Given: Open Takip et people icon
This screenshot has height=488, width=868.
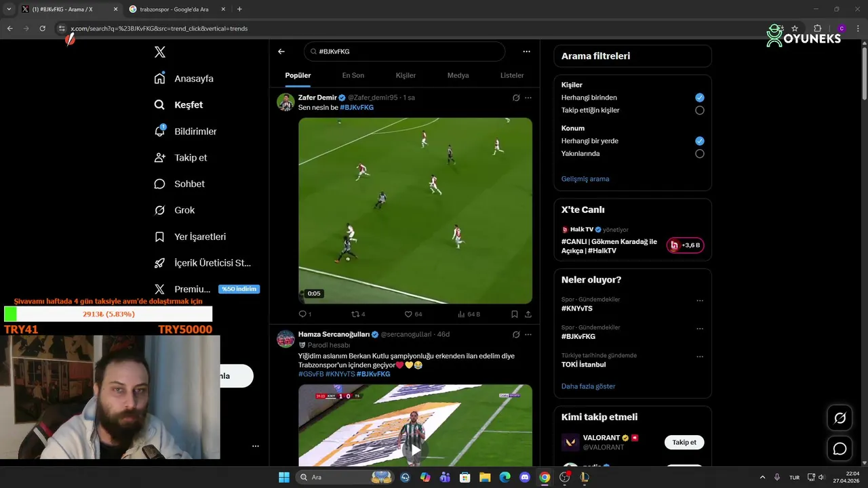Looking at the screenshot, I should pos(159,157).
